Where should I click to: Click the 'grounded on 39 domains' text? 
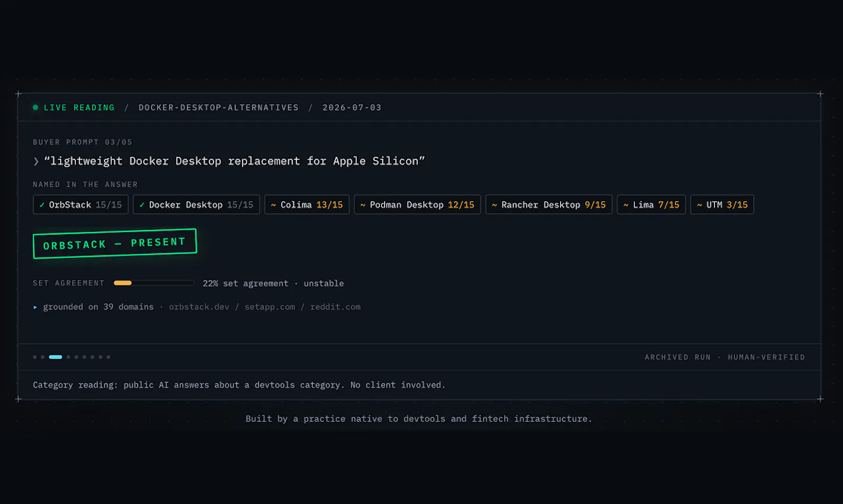(x=99, y=307)
